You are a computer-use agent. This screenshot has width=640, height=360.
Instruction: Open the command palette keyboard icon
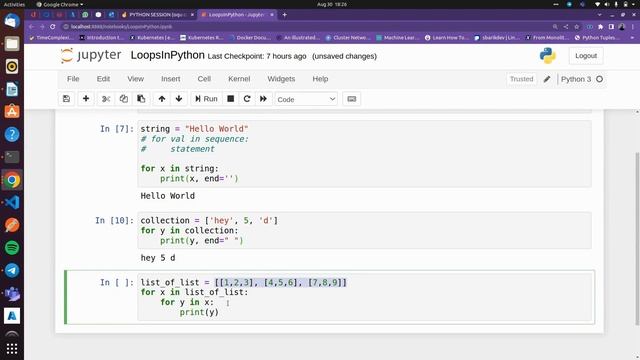tap(352, 99)
